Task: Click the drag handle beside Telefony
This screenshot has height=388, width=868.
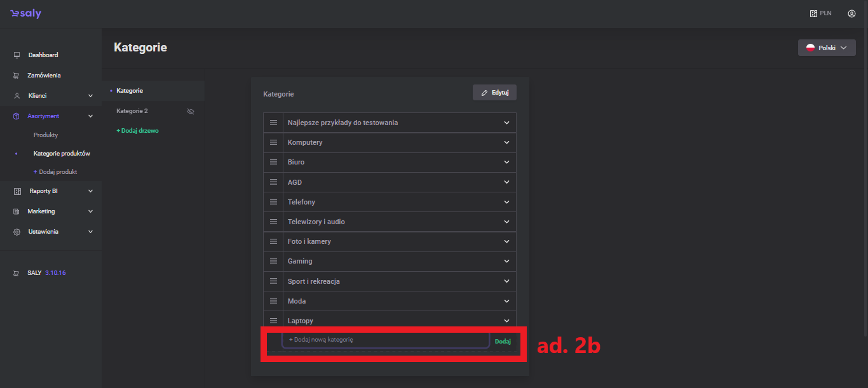Action: 274,202
